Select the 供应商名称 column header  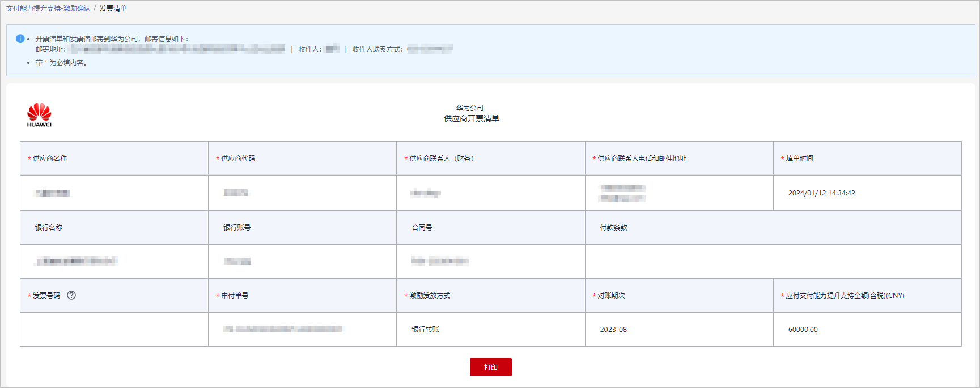click(x=114, y=159)
